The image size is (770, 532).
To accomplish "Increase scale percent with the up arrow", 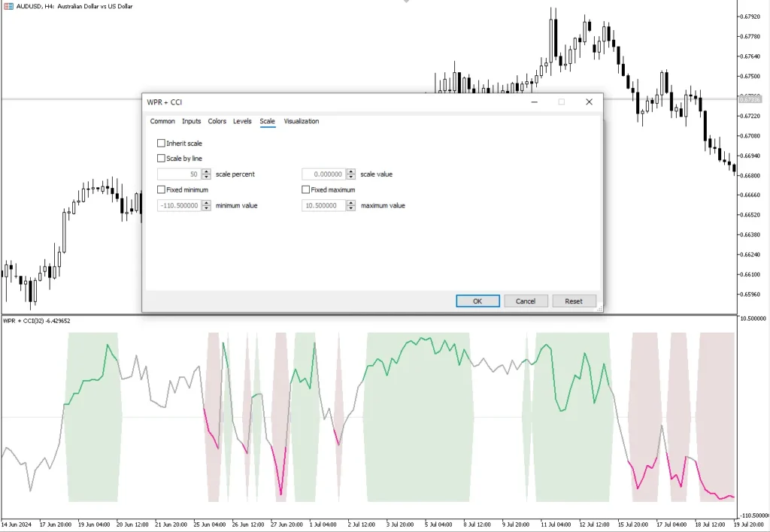I will coord(206,172).
